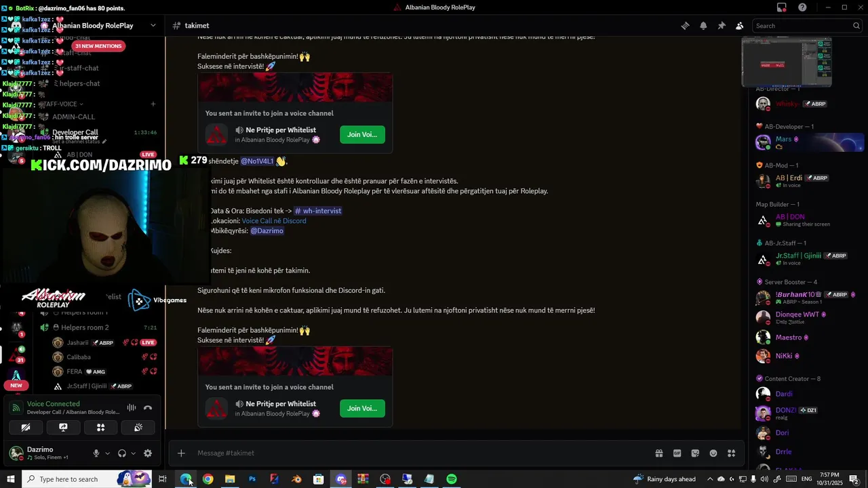Open Windows notification center
The image size is (868, 488).
tap(854, 479)
